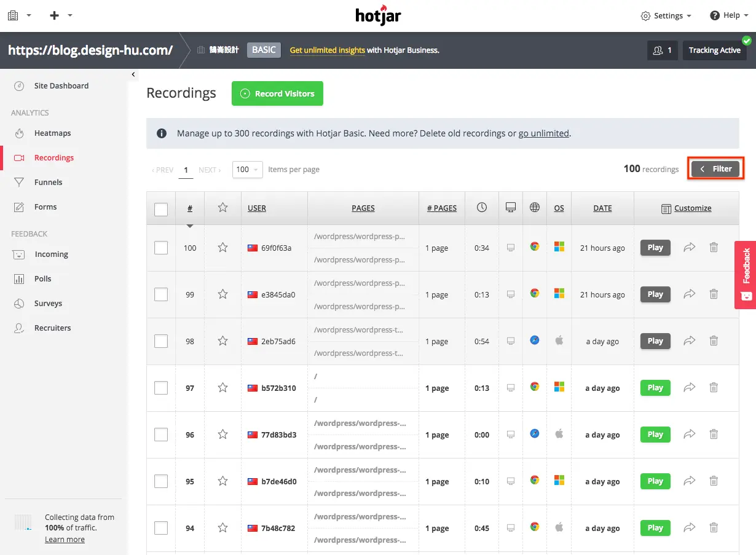Open Polls in the sidebar
The width and height of the screenshot is (756, 555).
click(x=43, y=279)
